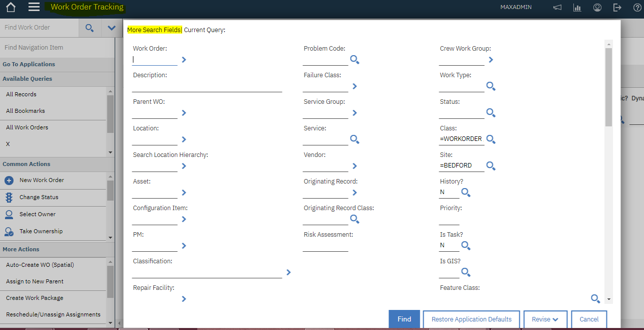Image resolution: width=644 pixels, height=330 pixels.
Task: Open the Work Type lookup magnifier
Action: click(x=491, y=86)
